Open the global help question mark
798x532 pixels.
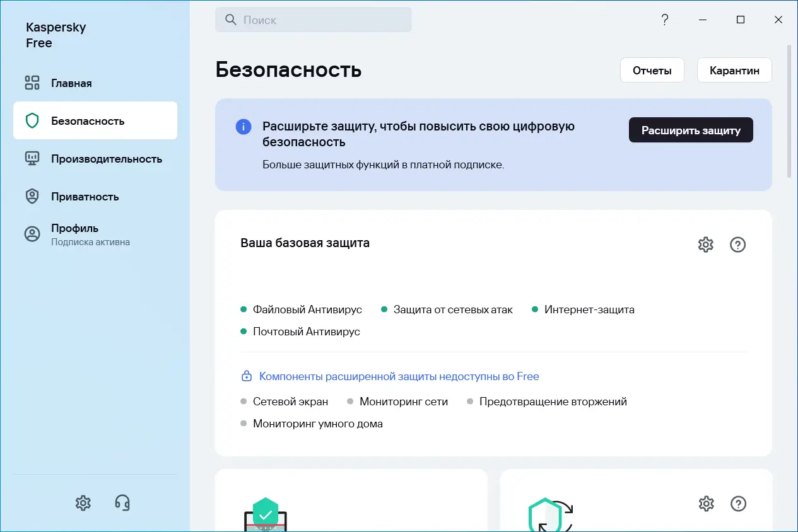(x=664, y=20)
